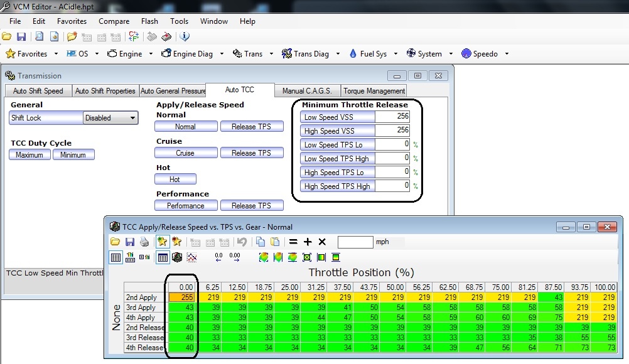The width and height of the screenshot is (629, 364).
Task: Open the Shift Lock Disabled dropdown
Action: coord(110,118)
